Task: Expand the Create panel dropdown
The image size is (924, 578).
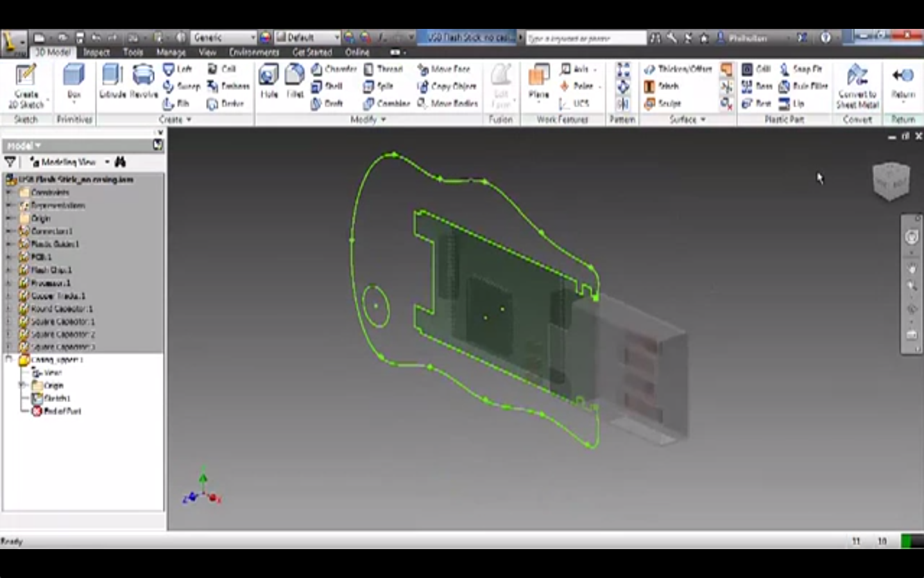Action: (x=175, y=119)
